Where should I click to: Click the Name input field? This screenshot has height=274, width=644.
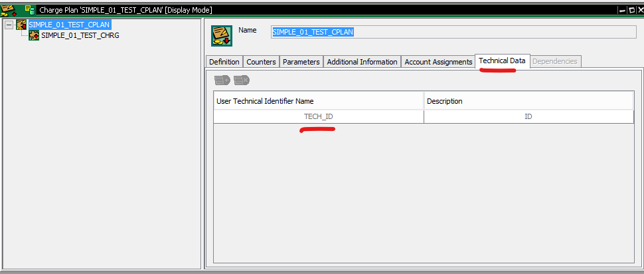coord(453,32)
